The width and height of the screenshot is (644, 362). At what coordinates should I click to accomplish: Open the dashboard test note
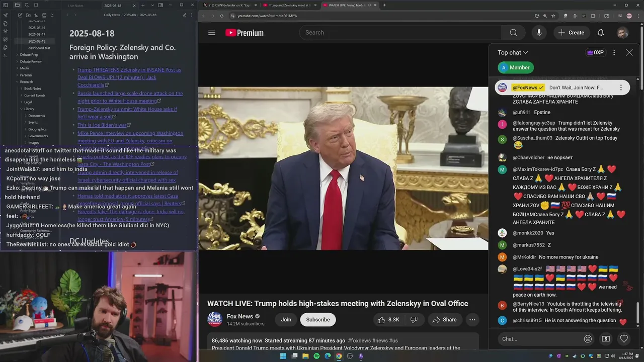[x=39, y=48]
